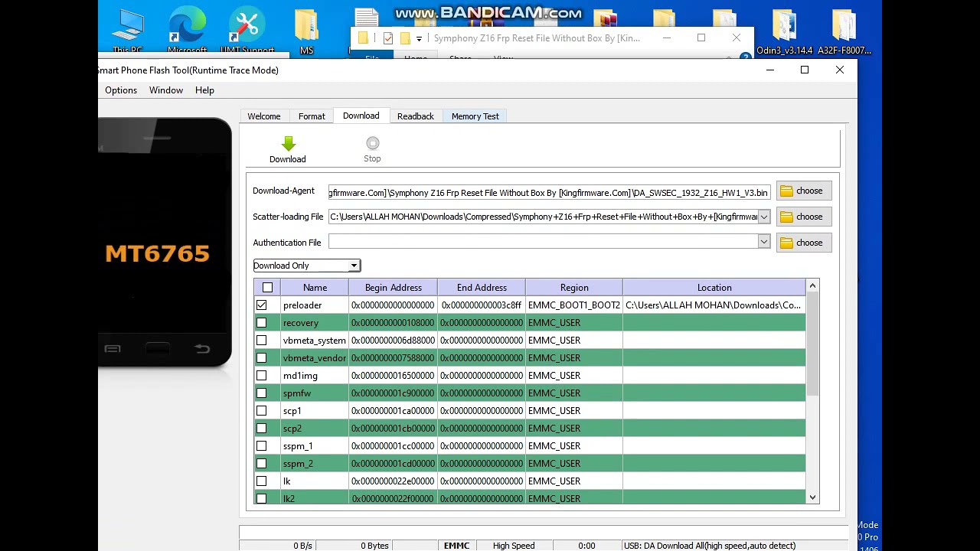Image resolution: width=980 pixels, height=551 pixels.
Task: Expand Authentication File dropdown arrow
Action: click(x=763, y=243)
